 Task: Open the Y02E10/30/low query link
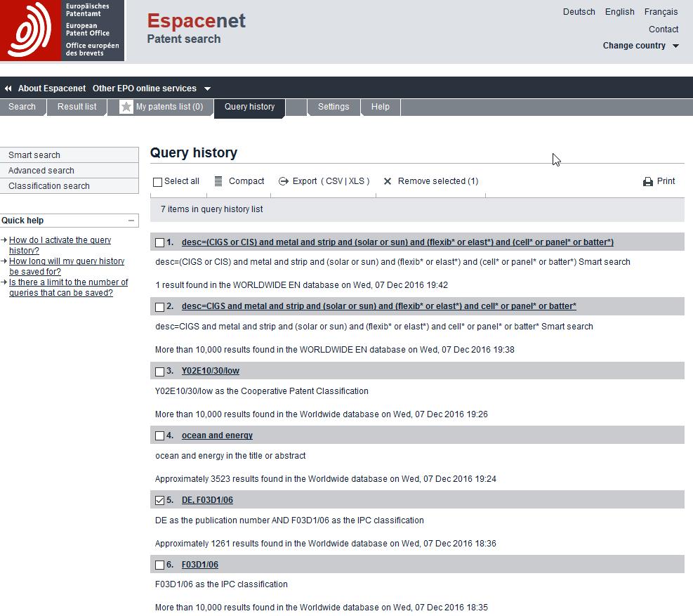tap(211, 371)
